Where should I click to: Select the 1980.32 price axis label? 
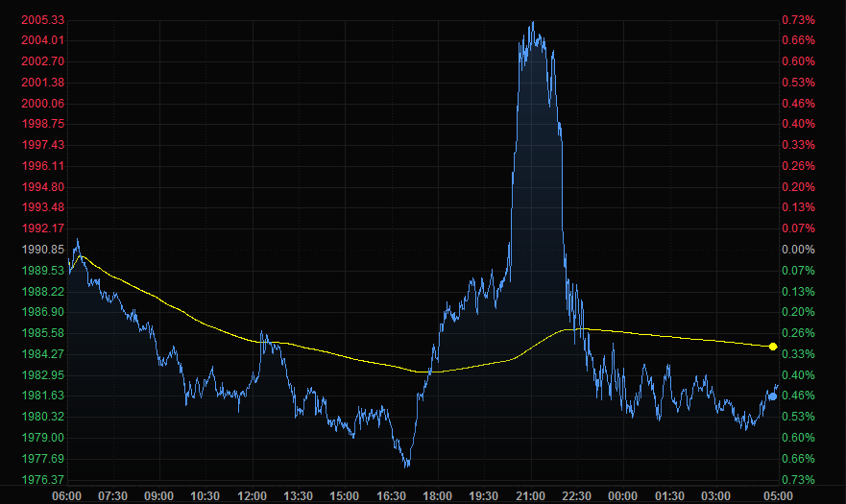(x=42, y=418)
